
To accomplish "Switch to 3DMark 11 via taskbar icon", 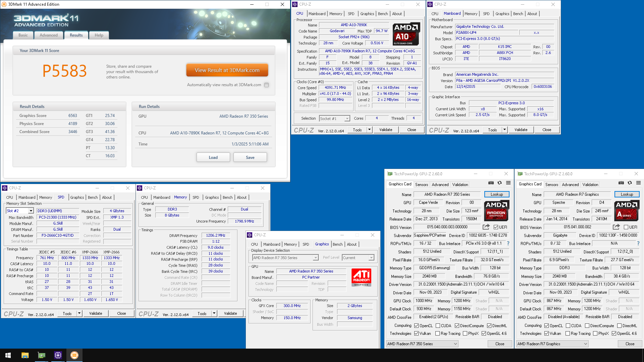I will 74,355.
